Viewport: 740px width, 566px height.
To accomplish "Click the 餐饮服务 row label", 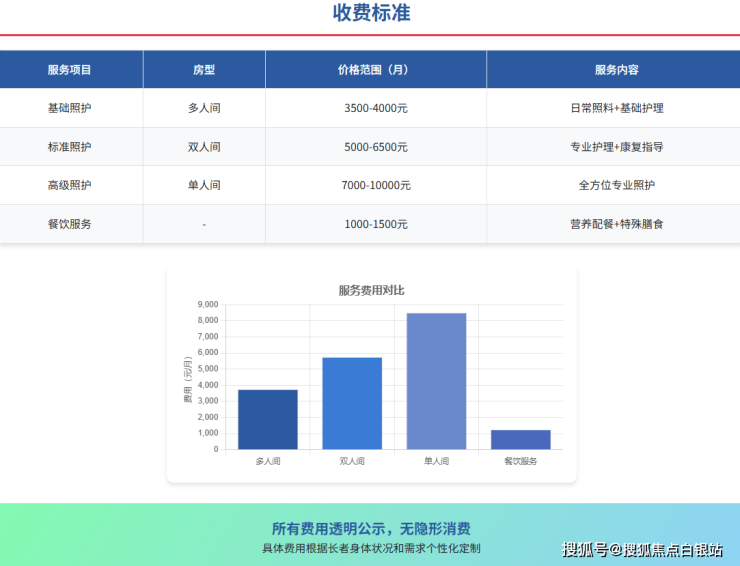I will [69, 224].
